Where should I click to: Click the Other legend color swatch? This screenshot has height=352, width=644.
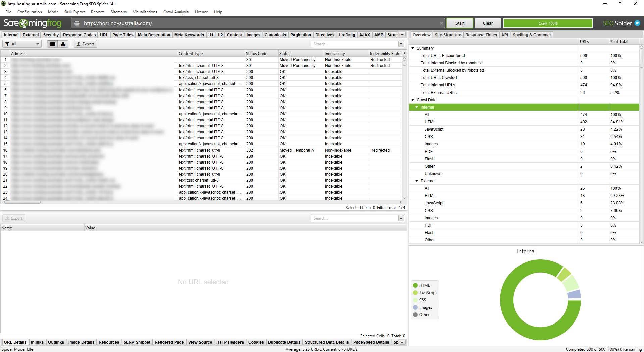(x=415, y=315)
